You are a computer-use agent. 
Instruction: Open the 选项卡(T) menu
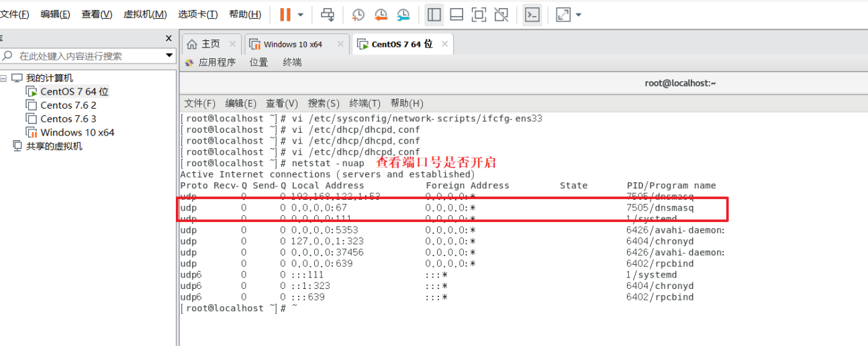pyautogui.click(x=197, y=14)
